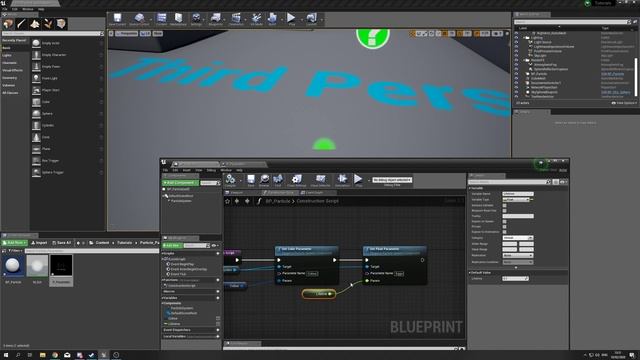Click Lifetime default value field
Screen dimensions: 640x360
tap(516, 278)
